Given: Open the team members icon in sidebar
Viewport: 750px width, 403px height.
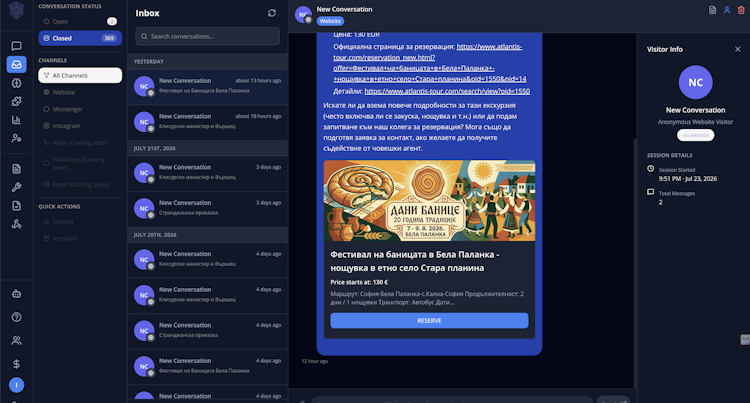Looking at the screenshot, I should pyautogui.click(x=16, y=340).
